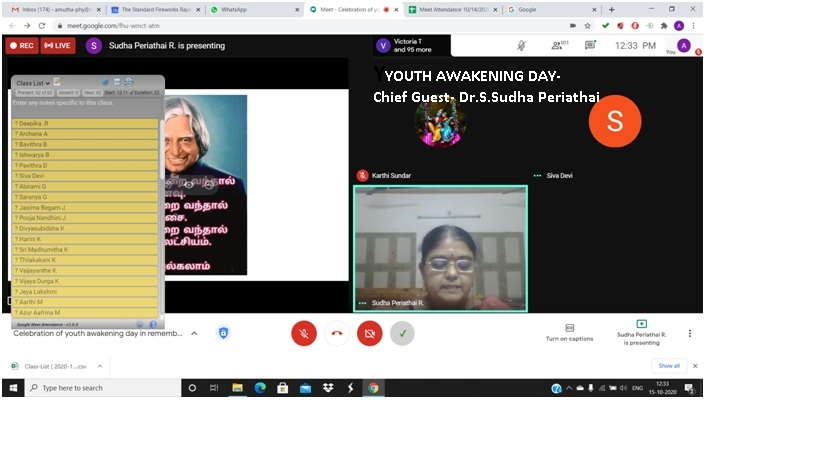Select 'Pavithra D' in class list
Image resolution: width=819 pixels, height=460 pixels.
[x=85, y=166]
